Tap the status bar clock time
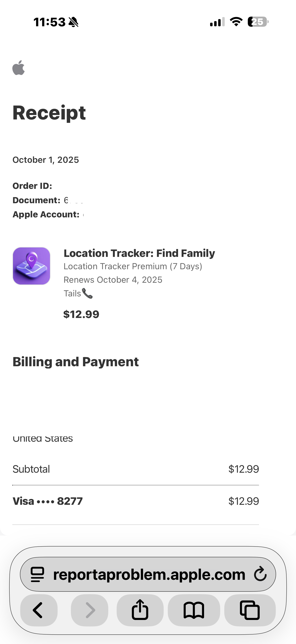 (x=49, y=22)
